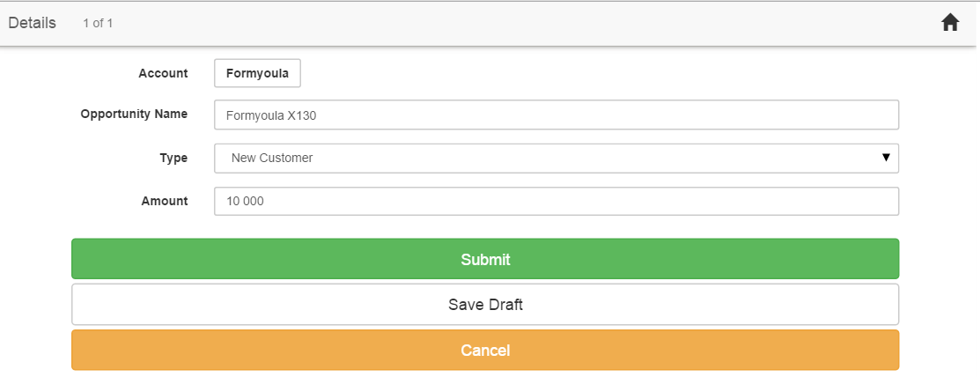Click the Opportunity Name label
980x377 pixels.
(134, 114)
